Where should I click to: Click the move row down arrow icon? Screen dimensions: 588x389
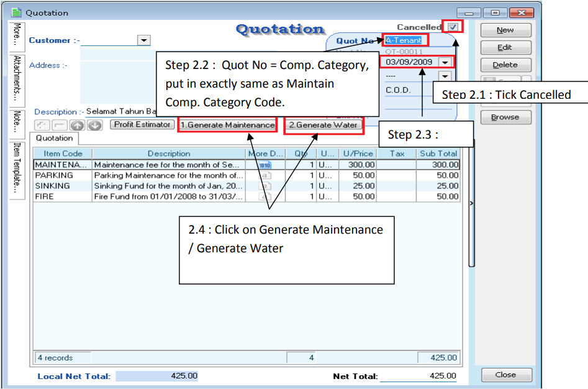94,126
